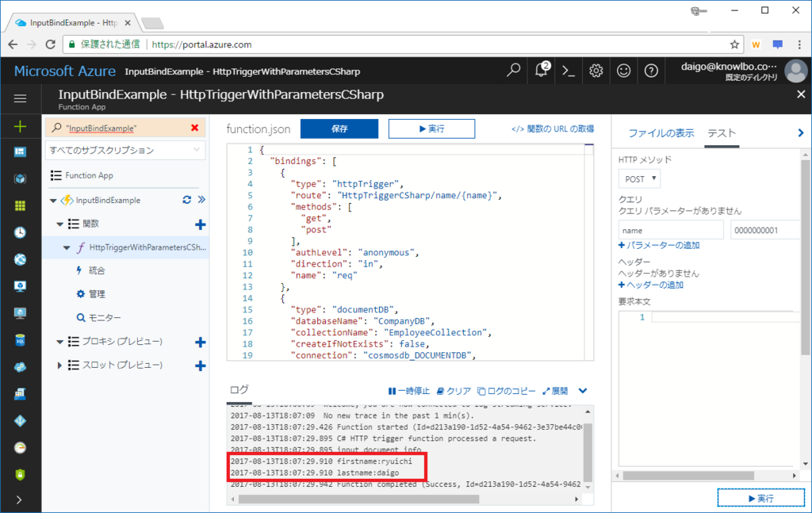Open the Recent clock icon in sidebar
Image resolution: width=812 pixels, height=513 pixels.
tap(20, 232)
